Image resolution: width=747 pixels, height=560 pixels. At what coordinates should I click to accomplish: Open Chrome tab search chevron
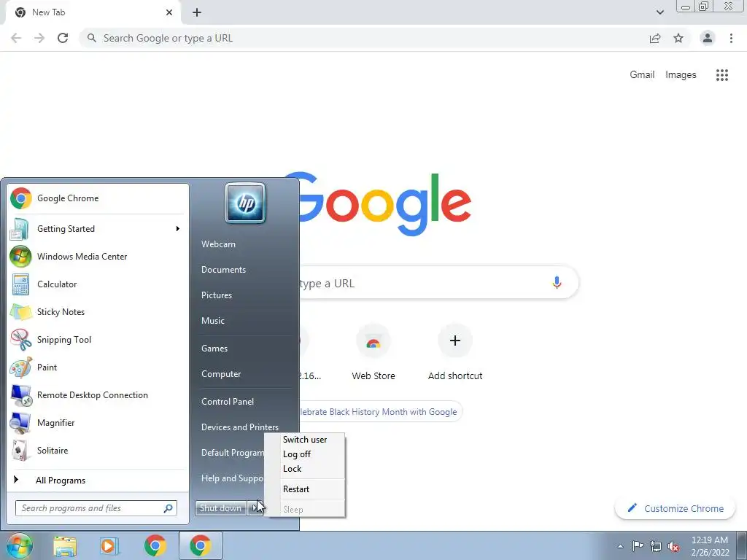659,12
